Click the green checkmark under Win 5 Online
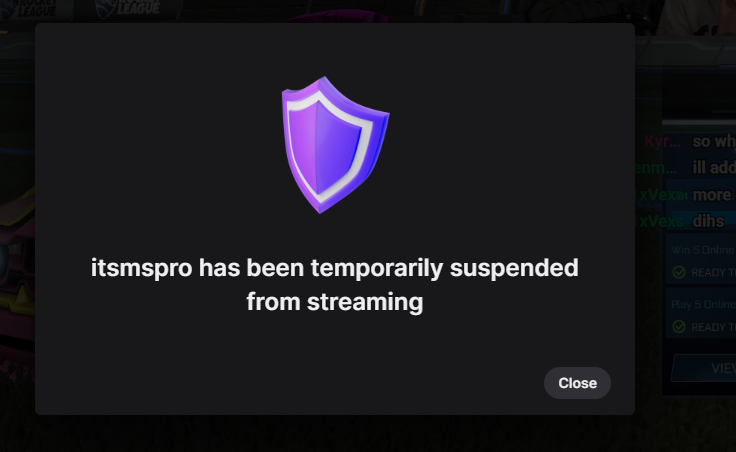Viewport: 736px width, 452px height. tap(679, 272)
